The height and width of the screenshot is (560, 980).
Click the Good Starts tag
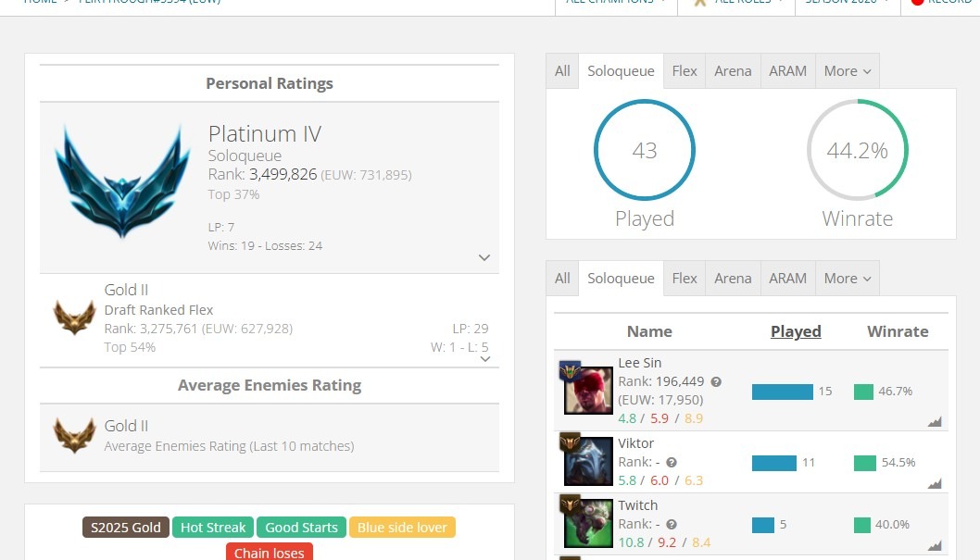301,528
